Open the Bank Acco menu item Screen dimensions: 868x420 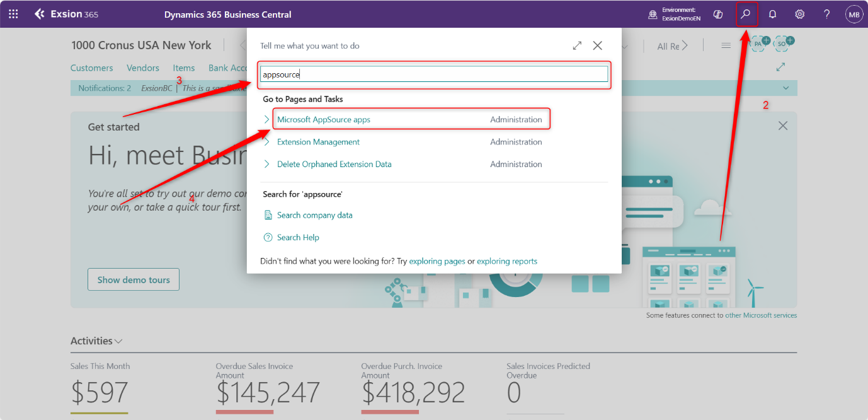pos(228,68)
